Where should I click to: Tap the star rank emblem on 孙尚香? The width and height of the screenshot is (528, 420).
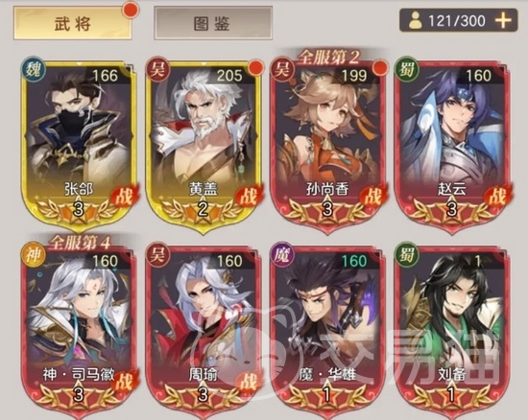click(327, 210)
